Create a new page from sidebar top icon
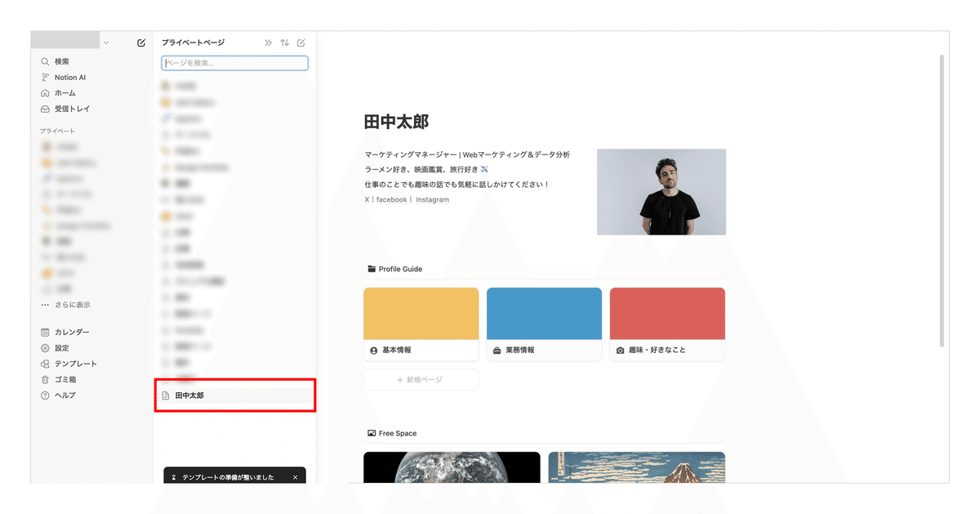 (x=141, y=42)
